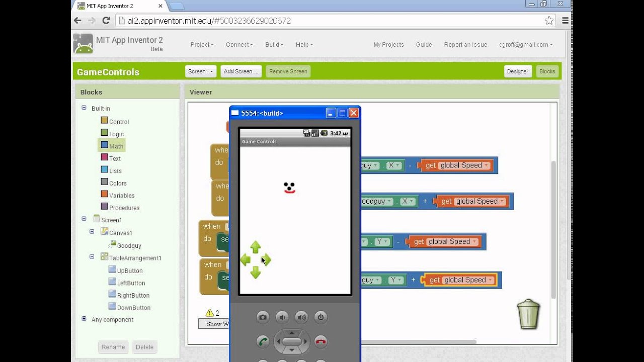The image size is (644, 362).
Task: Open the Report an Issue link
Action: point(466,45)
